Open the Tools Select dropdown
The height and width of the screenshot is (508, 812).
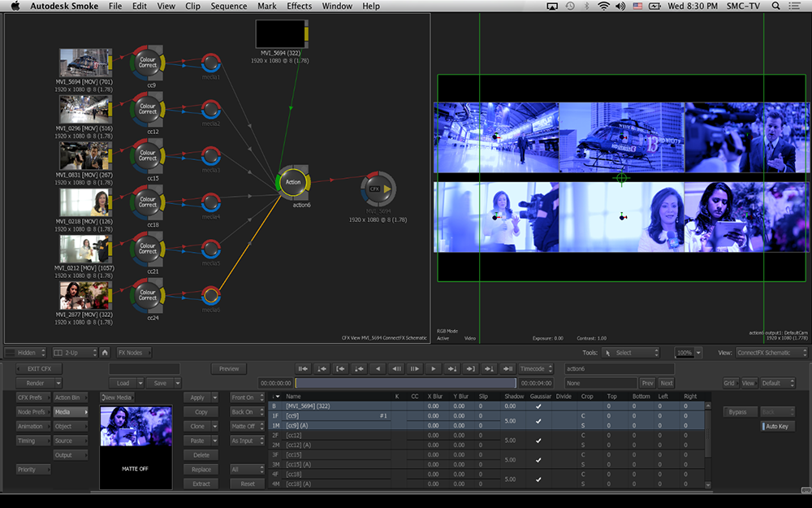pos(632,353)
